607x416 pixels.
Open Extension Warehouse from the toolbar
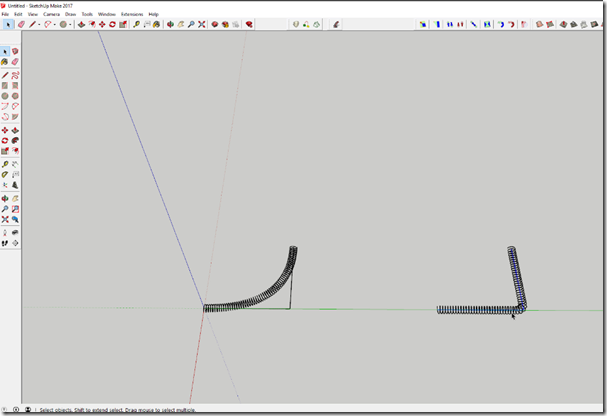(x=225, y=24)
